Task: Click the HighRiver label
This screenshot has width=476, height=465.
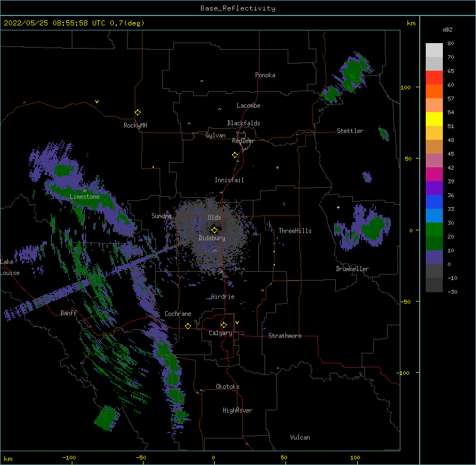Action: [237, 410]
